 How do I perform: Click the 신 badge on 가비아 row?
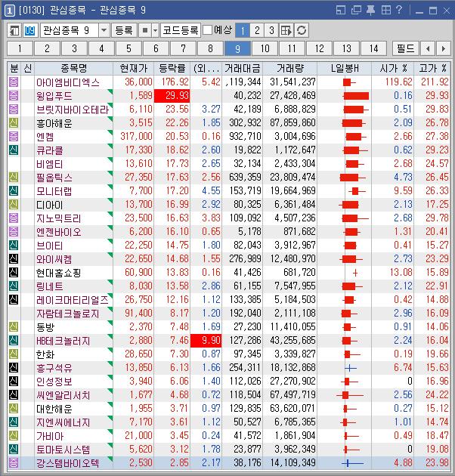14,436
